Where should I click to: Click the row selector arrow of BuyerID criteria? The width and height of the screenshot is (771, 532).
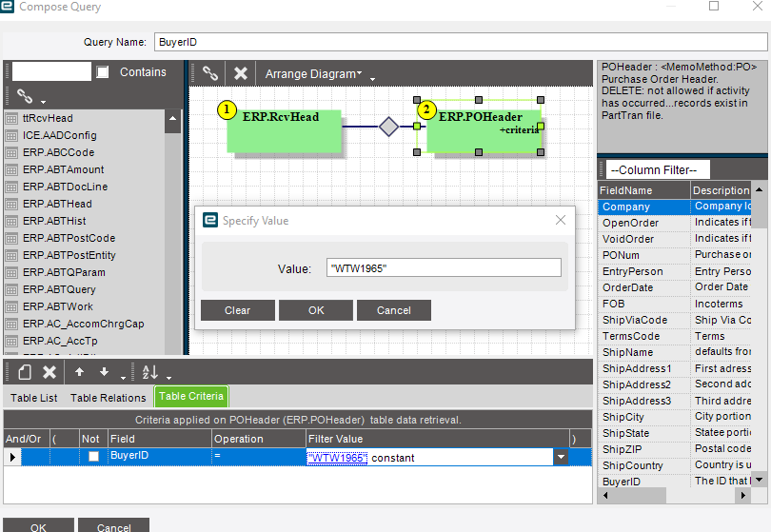point(12,457)
